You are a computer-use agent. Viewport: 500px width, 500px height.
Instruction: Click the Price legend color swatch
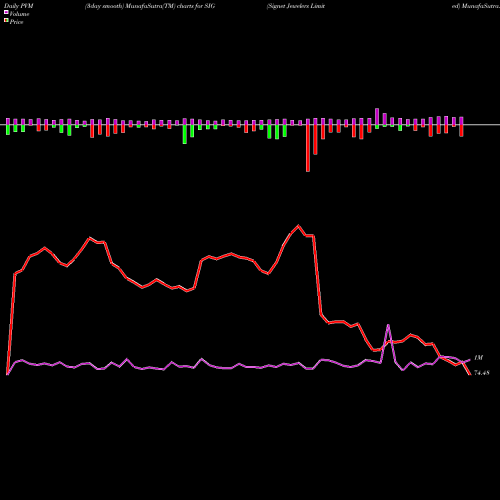point(6,21)
